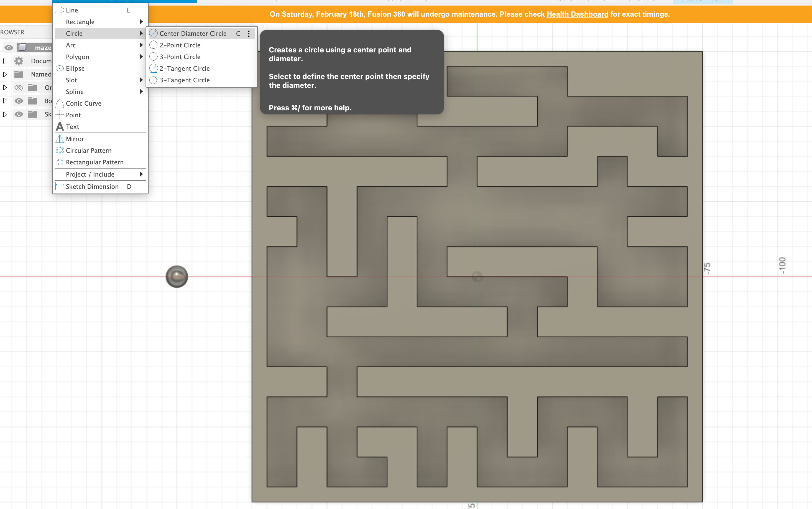Select Mirror sketch tool
This screenshot has width=812, height=509.
[74, 138]
